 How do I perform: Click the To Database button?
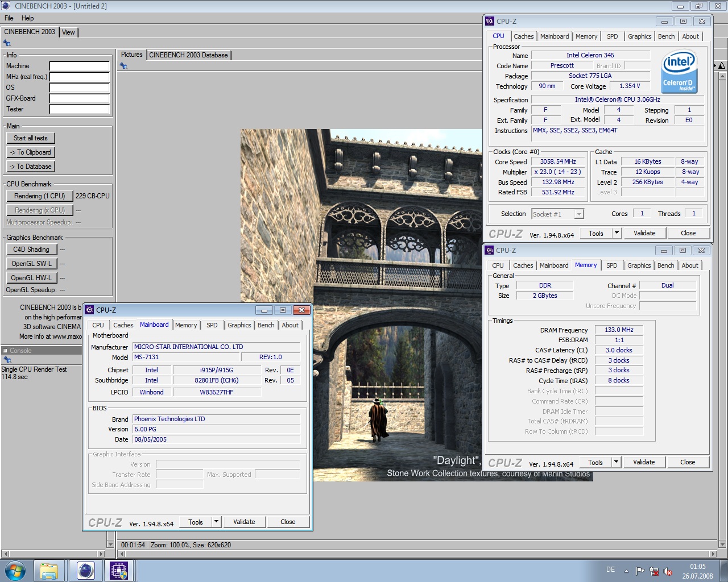(x=31, y=167)
